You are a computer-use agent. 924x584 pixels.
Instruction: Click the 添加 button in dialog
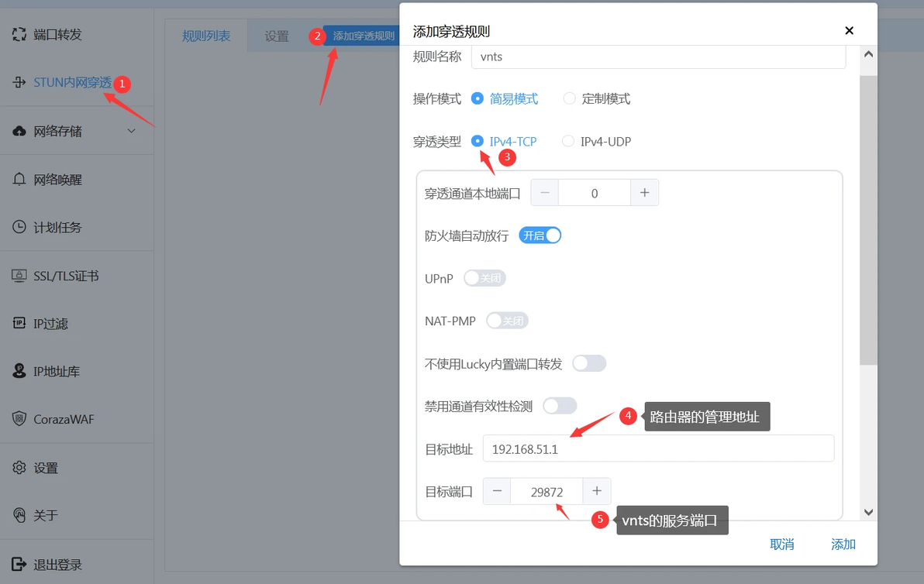(843, 544)
